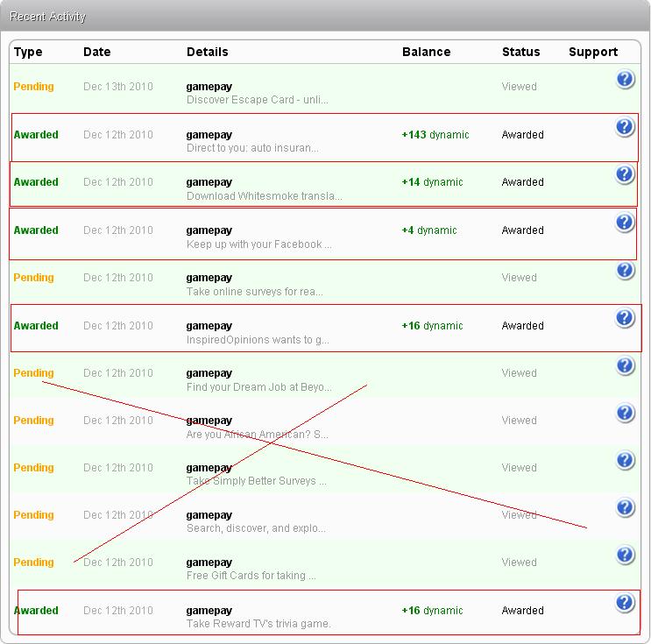The height and width of the screenshot is (644, 651).
Task: Click the Status column header
Action: coord(521,52)
